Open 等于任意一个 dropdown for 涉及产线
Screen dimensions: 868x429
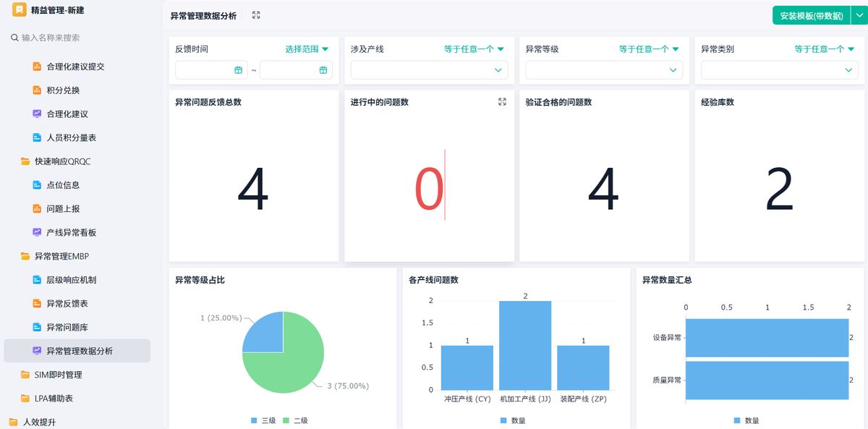[x=474, y=49]
